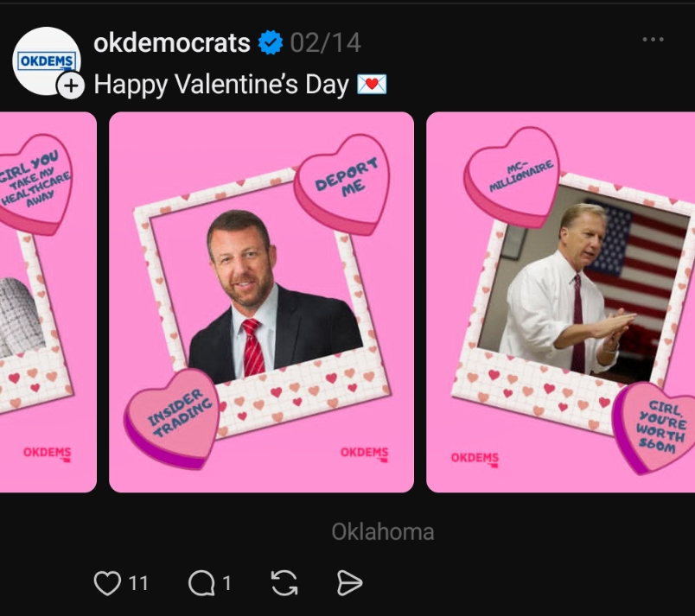Repost using the circular arrows icon

point(284,584)
